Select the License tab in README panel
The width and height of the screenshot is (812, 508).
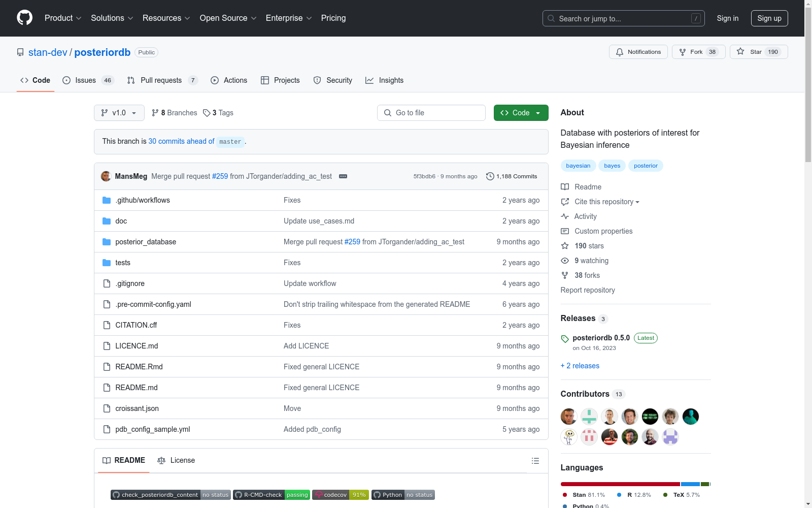pyautogui.click(x=176, y=460)
